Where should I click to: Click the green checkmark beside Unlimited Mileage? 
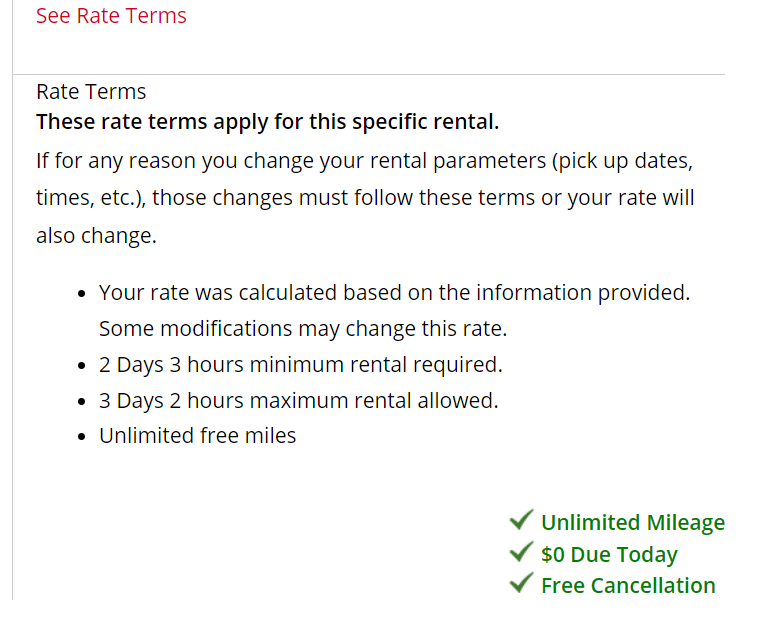tap(520, 520)
